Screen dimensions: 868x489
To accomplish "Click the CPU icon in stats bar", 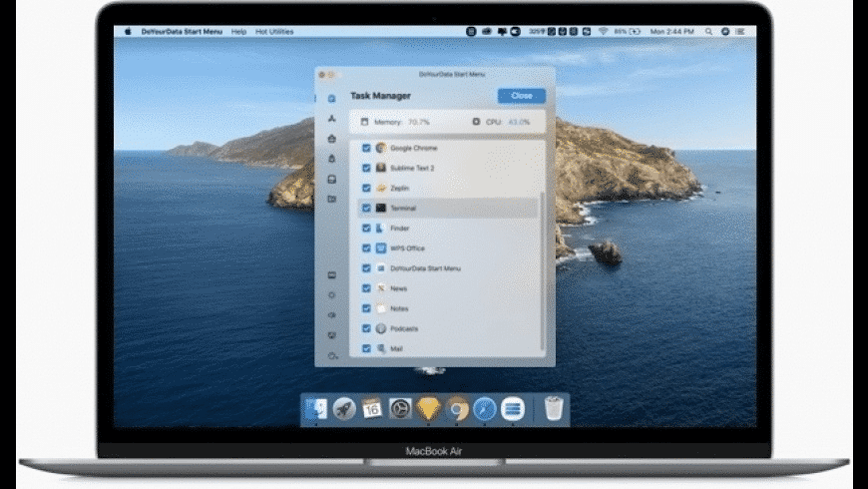I will point(476,122).
